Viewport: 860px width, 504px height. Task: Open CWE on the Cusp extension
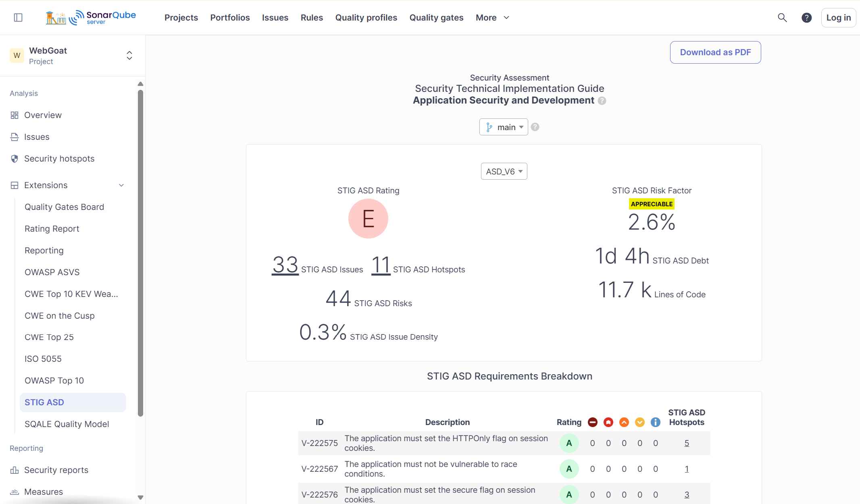60,316
